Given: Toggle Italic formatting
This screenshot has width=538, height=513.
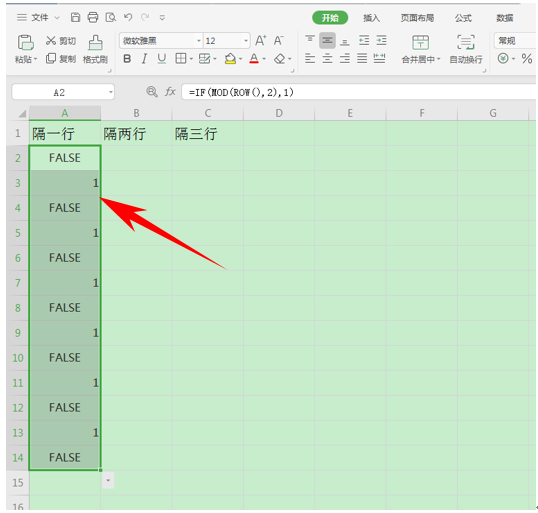Looking at the screenshot, I should [144, 59].
